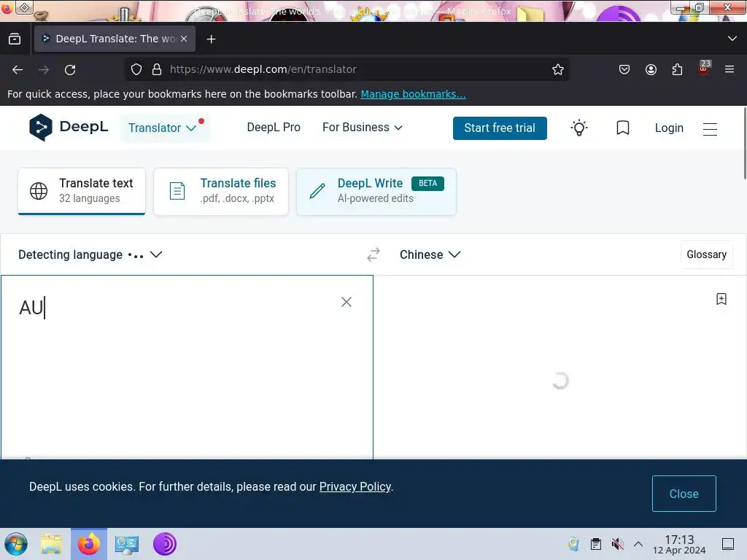Open the extensions puzzle icon

(677, 69)
